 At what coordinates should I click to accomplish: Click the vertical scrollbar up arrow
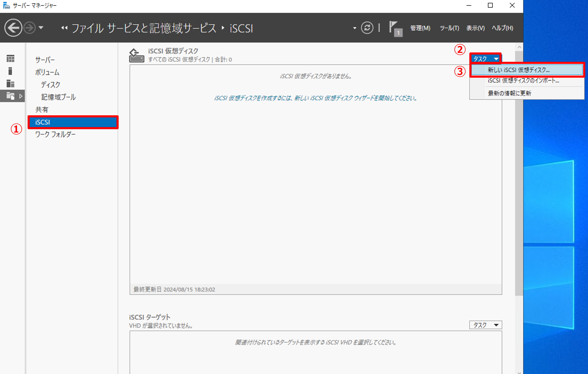coord(519,47)
